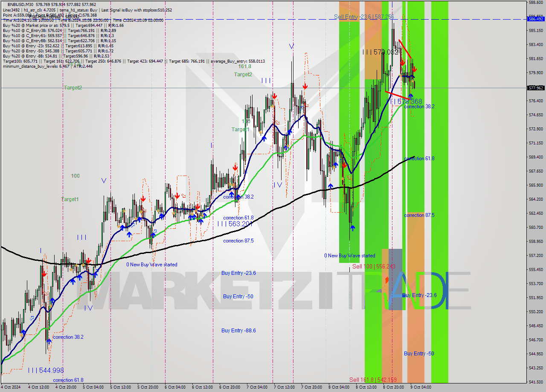546x392 pixels.
Task: Click the 557.200 price axis value
Action: click(536, 255)
